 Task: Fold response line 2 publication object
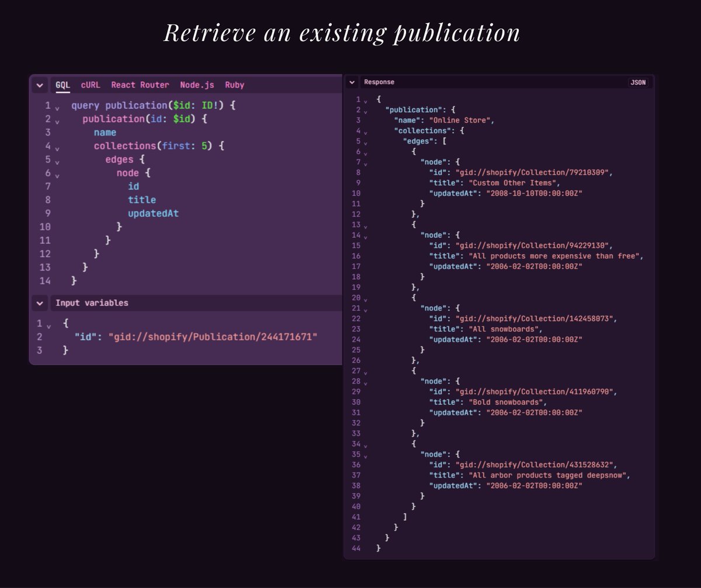[366, 111]
